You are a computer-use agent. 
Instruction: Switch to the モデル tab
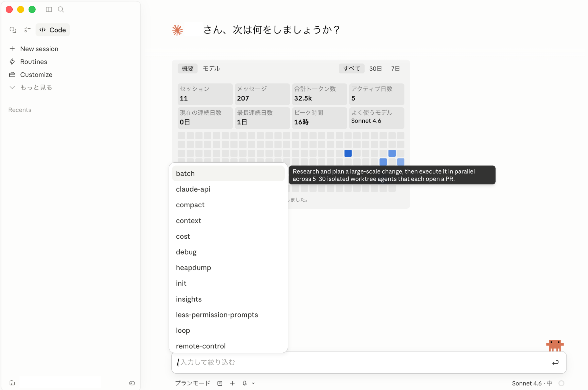pyautogui.click(x=211, y=68)
